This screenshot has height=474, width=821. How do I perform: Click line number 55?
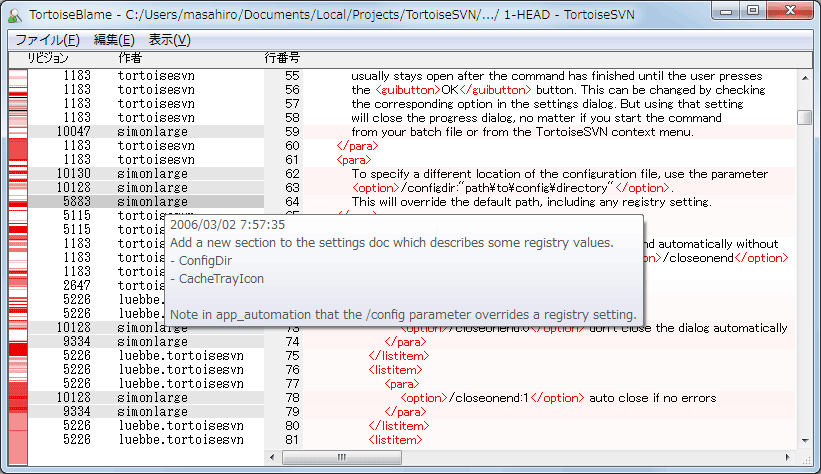pos(292,75)
